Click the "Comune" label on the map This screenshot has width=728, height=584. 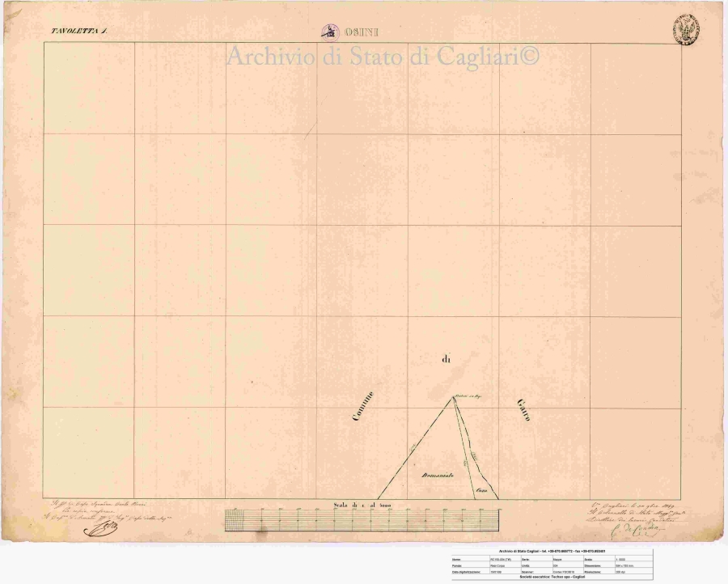[x=362, y=406]
